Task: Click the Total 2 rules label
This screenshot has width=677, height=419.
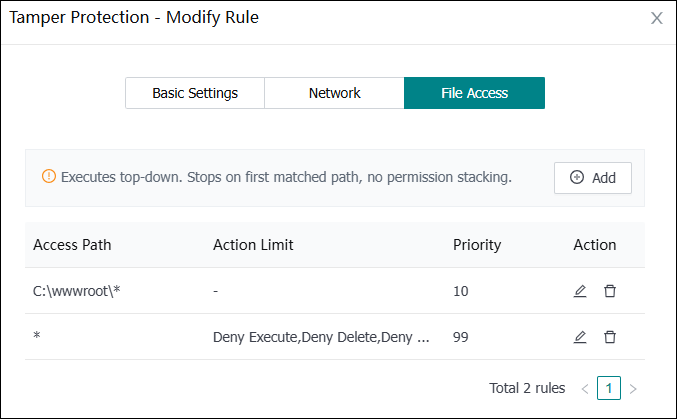Action: [x=527, y=388]
